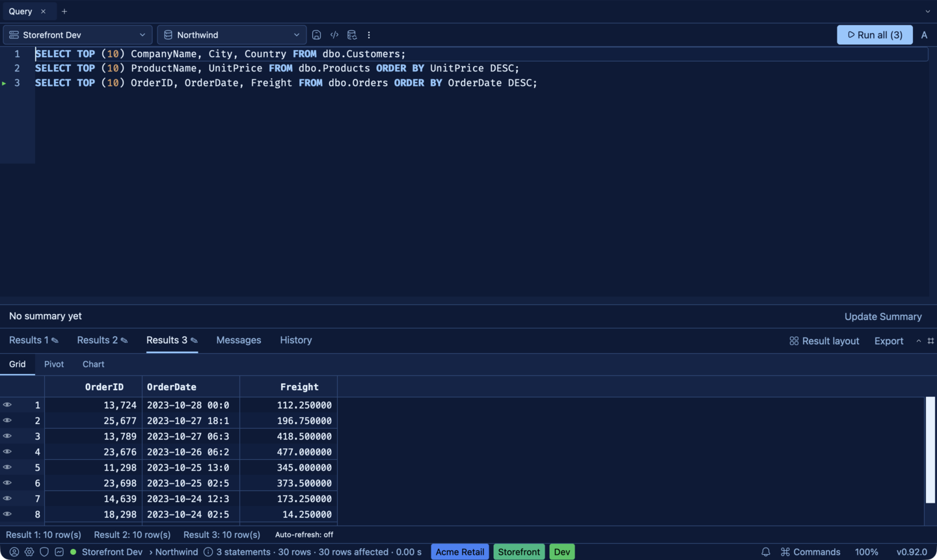Open the History tab
This screenshot has width=937, height=560.
coord(296,340)
